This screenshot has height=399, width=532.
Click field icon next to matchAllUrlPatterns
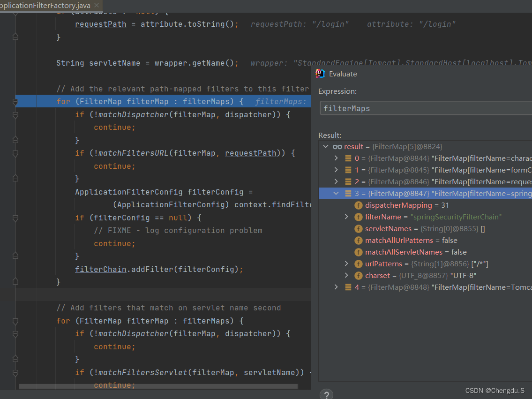tap(359, 240)
